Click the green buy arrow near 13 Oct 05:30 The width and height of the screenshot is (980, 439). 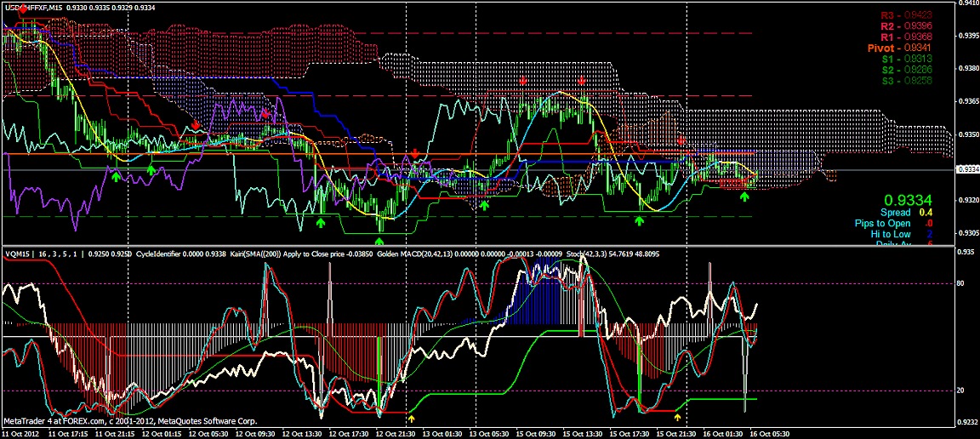coord(484,204)
